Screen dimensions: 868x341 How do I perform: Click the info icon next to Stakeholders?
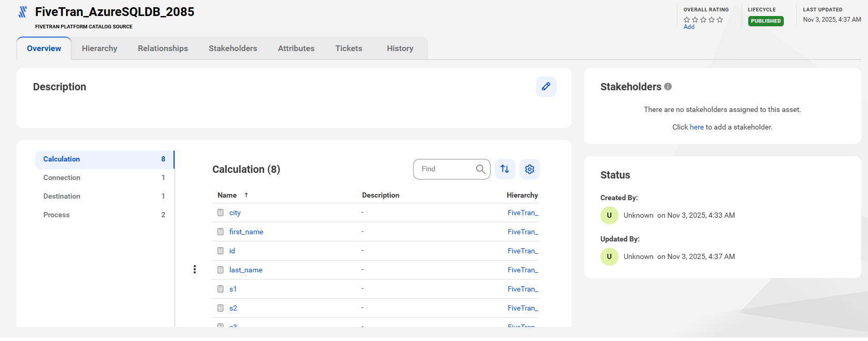(668, 87)
